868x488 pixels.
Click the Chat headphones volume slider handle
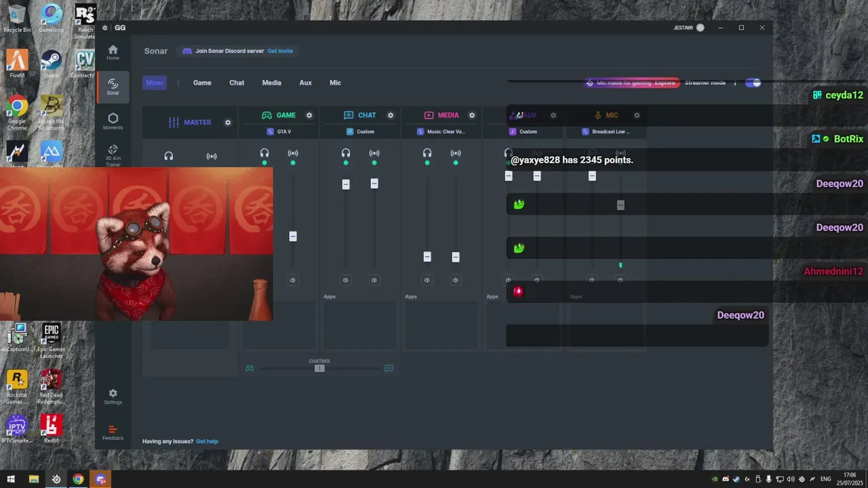click(346, 184)
